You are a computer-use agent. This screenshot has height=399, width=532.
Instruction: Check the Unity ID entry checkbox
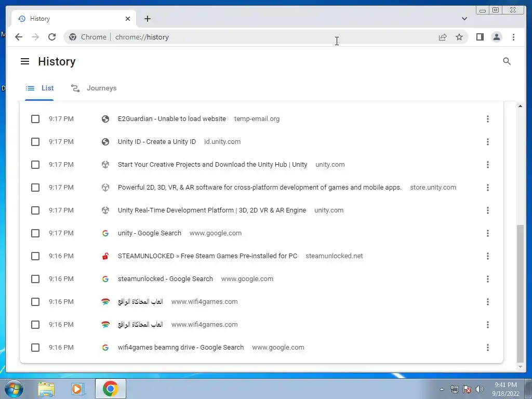35,142
